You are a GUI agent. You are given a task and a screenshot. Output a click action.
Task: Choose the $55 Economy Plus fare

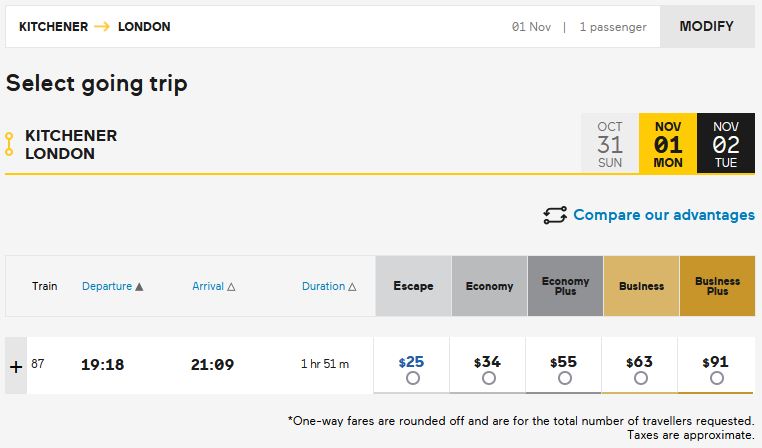click(565, 379)
